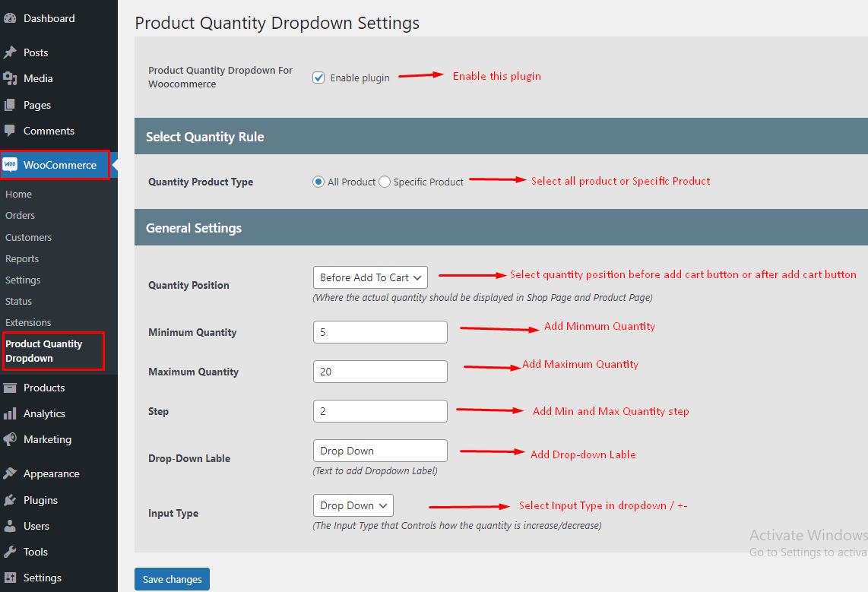Go to WooCommerce Customers submenu
Viewport: 868px width, 592px height.
(x=28, y=237)
